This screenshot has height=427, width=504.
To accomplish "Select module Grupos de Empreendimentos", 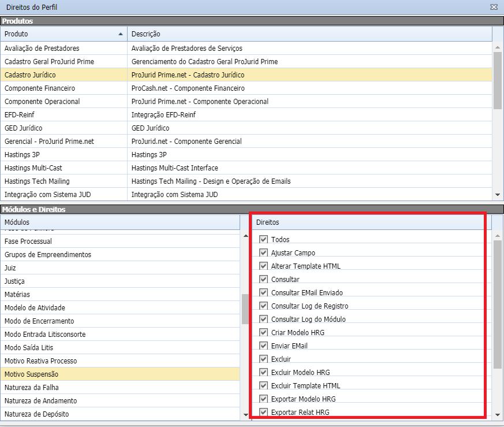I will [120, 255].
